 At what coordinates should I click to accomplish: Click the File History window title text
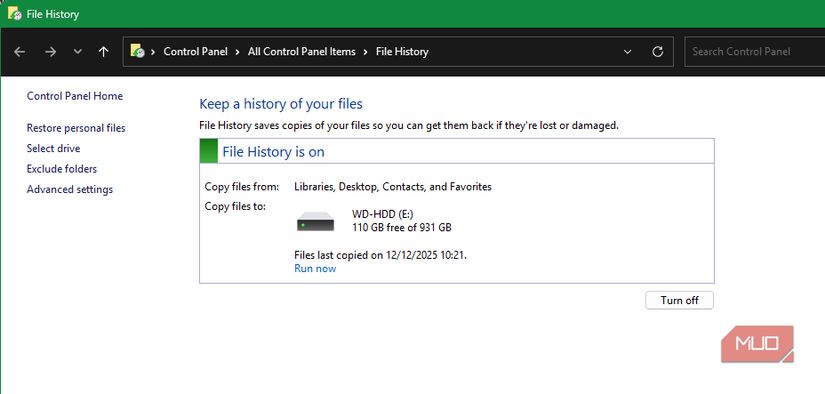pyautogui.click(x=53, y=14)
